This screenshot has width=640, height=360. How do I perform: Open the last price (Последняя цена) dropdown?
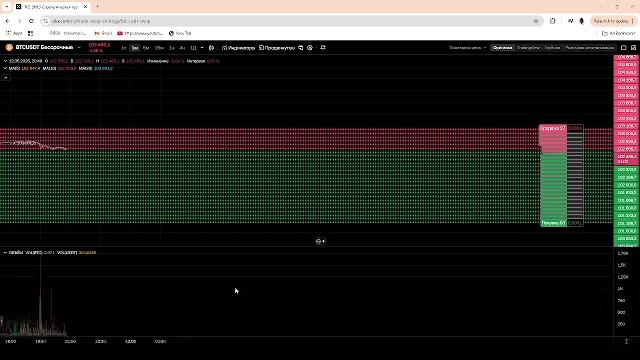click(x=468, y=48)
